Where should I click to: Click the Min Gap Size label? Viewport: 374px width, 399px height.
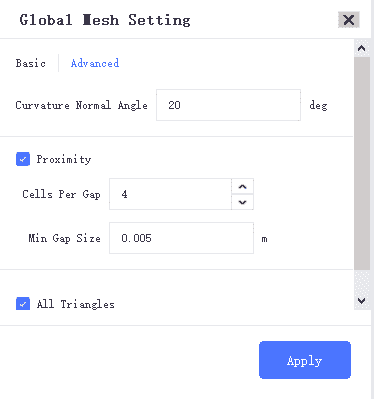(64, 238)
